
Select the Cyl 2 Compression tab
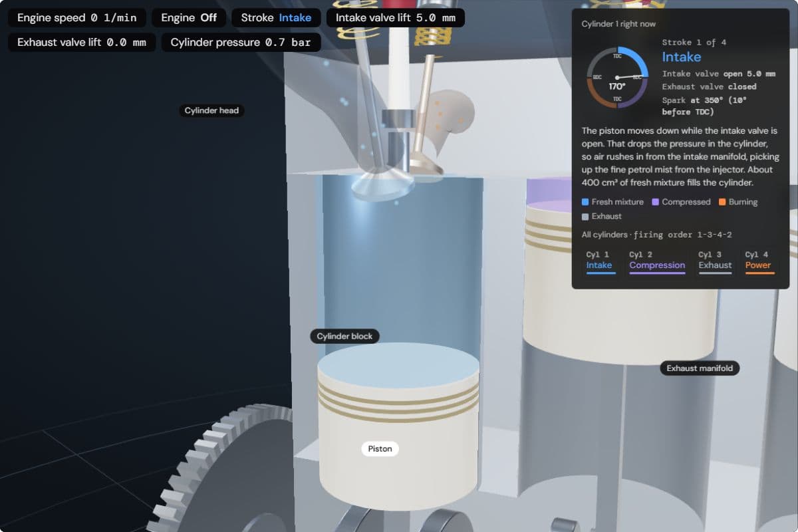tap(657, 261)
